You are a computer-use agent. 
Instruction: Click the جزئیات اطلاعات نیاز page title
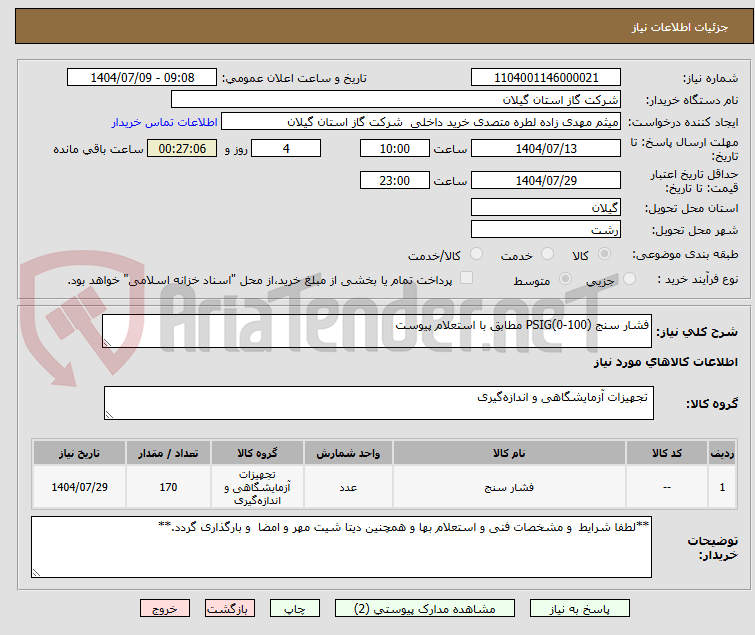(680, 27)
